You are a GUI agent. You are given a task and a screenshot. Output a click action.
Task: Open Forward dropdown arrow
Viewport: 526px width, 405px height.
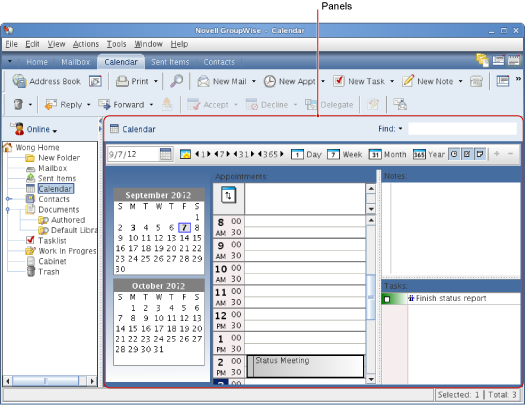click(x=151, y=105)
